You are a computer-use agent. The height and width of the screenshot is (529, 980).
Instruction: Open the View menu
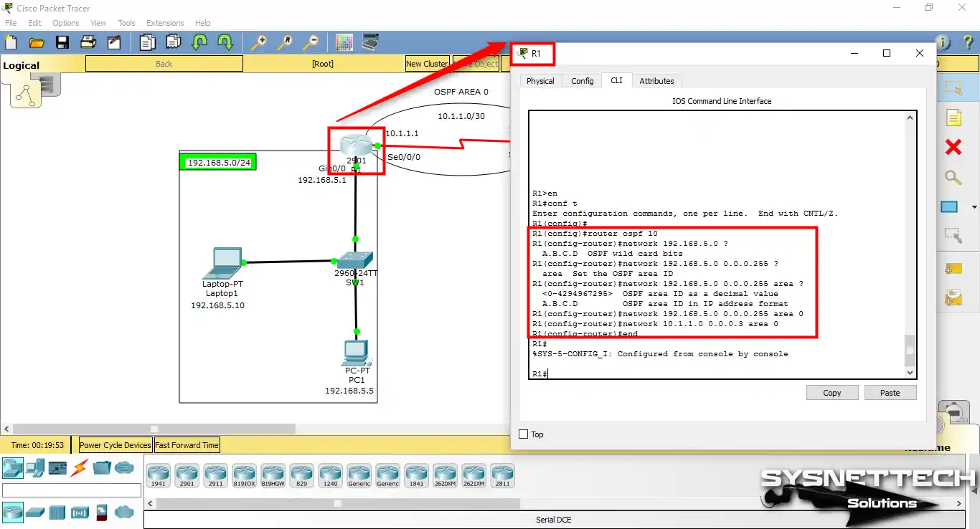tap(99, 23)
